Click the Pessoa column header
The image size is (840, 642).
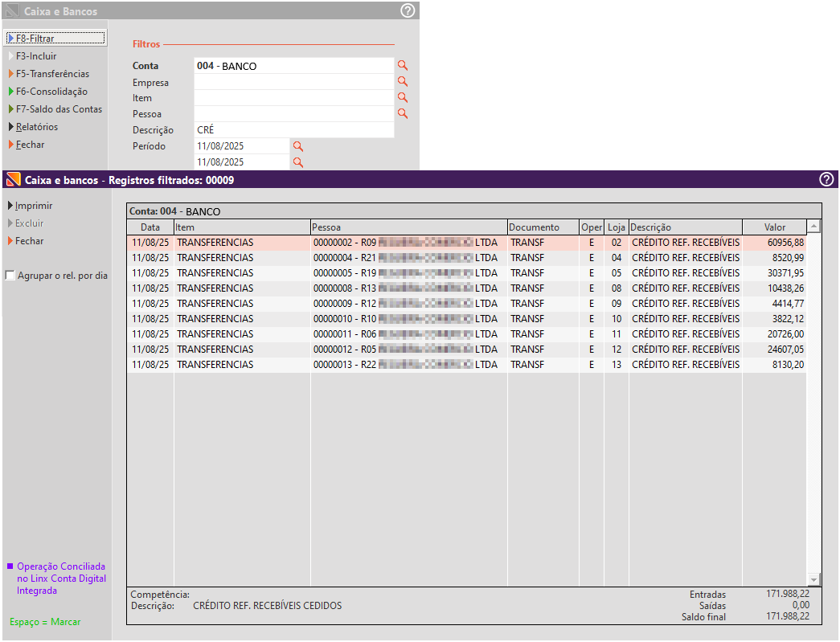coord(409,227)
